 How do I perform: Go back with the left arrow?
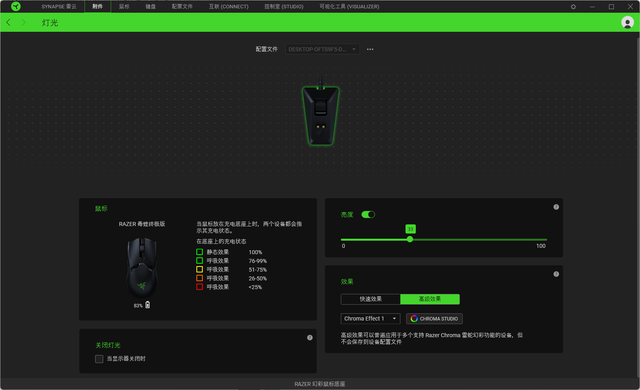pyautogui.click(x=9, y=22)
